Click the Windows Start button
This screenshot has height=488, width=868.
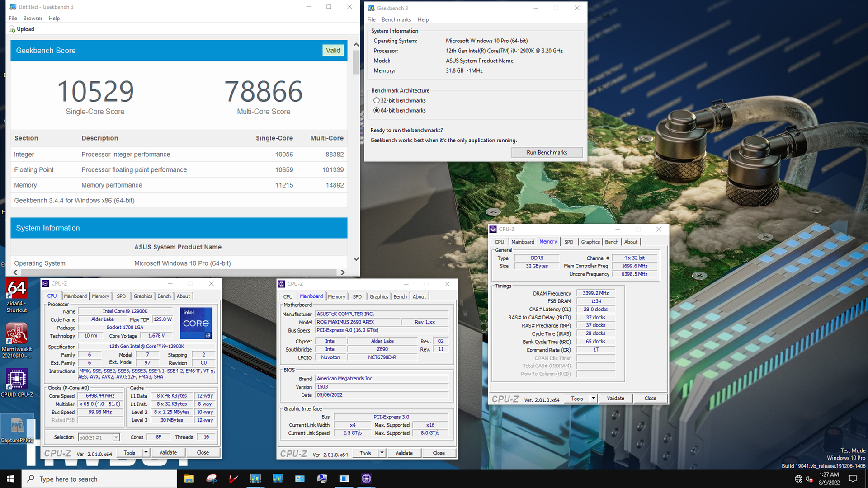(x=10, y=479)
